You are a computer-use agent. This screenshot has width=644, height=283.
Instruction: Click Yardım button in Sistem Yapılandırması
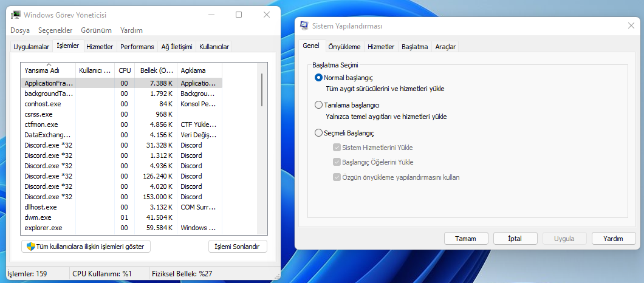click(614, 239)
